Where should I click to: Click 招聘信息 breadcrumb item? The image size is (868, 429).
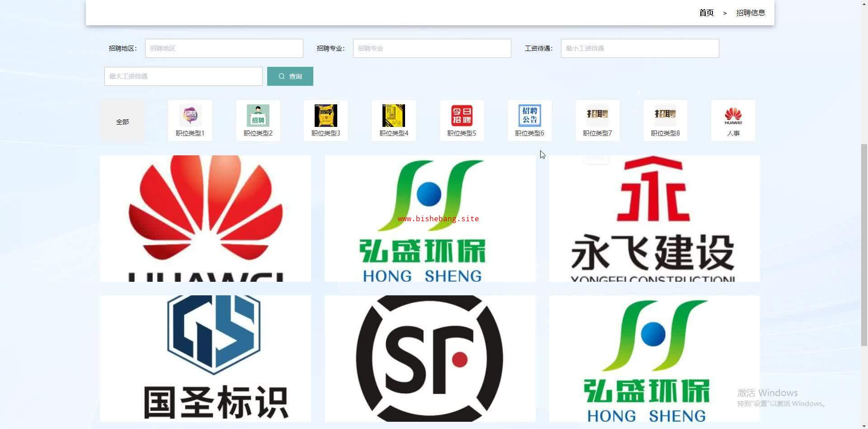[750, 13]
